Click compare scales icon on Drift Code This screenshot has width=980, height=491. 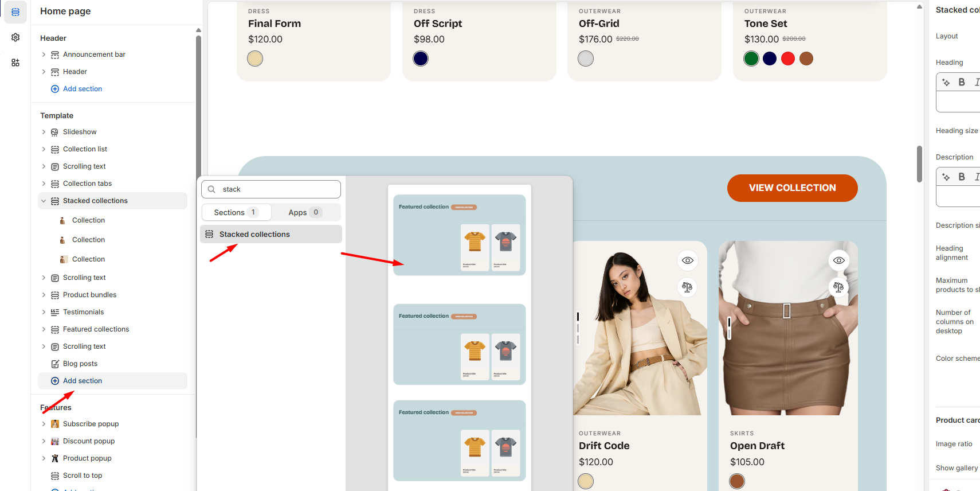(x=688, y=287)
